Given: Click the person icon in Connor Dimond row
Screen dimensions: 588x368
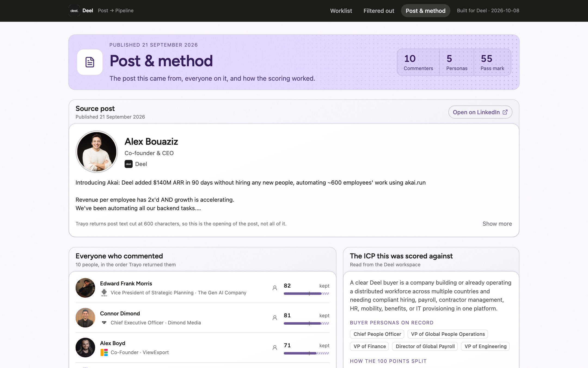Looking at the screenshot, I should click(x=275, y=318).
